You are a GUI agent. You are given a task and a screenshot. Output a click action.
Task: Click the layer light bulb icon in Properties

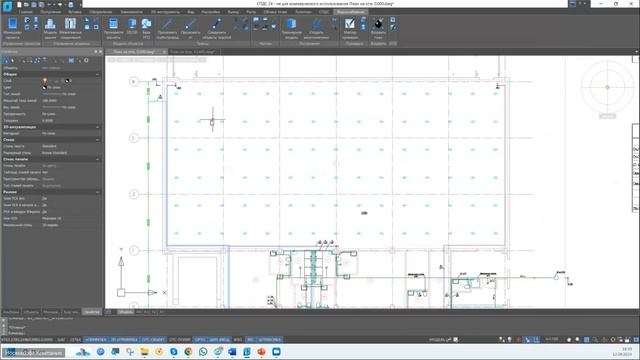click(45, 81)
